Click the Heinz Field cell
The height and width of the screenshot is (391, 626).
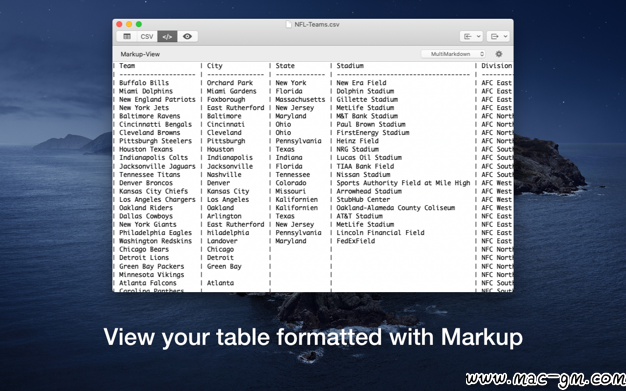pos(357,141)
